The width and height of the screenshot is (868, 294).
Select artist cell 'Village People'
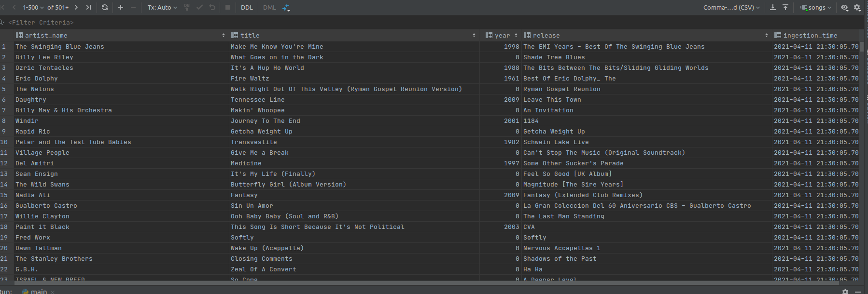coord(121,152)
